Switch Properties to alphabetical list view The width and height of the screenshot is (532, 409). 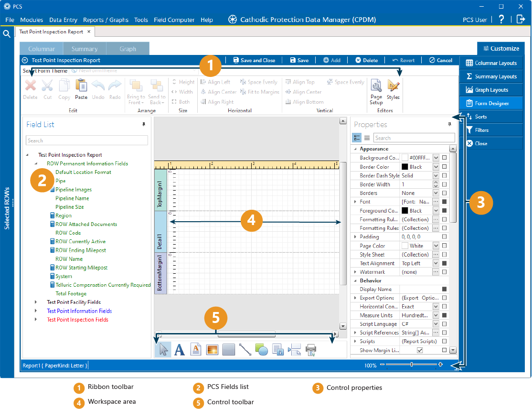(367, 138)
